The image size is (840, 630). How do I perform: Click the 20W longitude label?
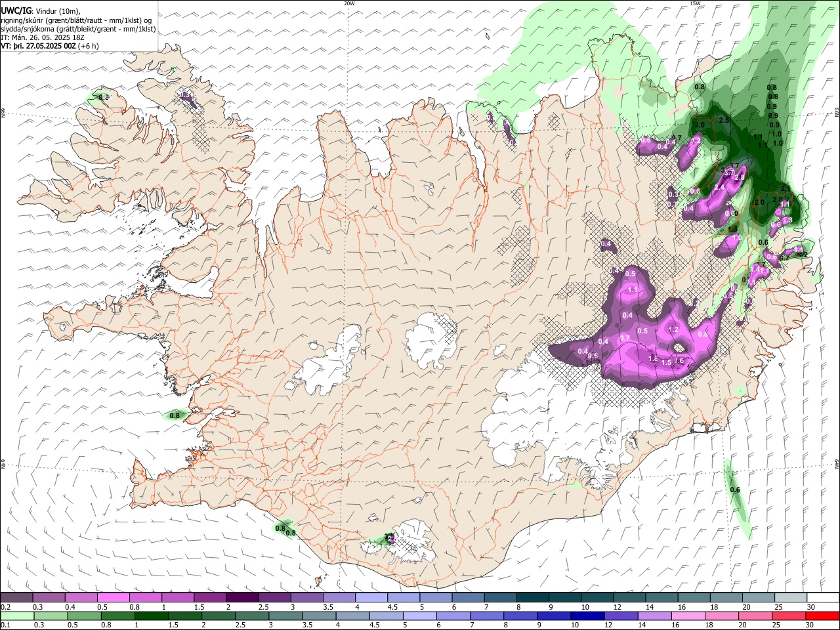(349, 3)
